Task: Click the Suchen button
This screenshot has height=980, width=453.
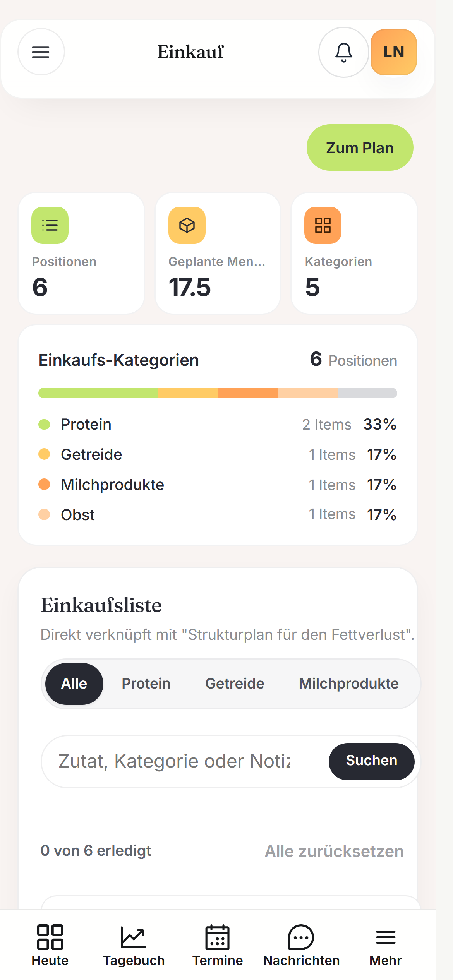Action: tap(372, 761)
